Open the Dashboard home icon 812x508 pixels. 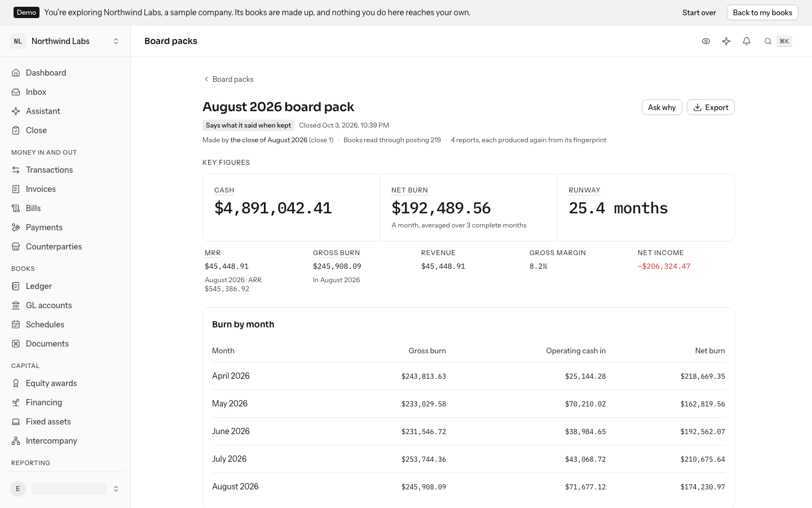[x=16, y=73]
